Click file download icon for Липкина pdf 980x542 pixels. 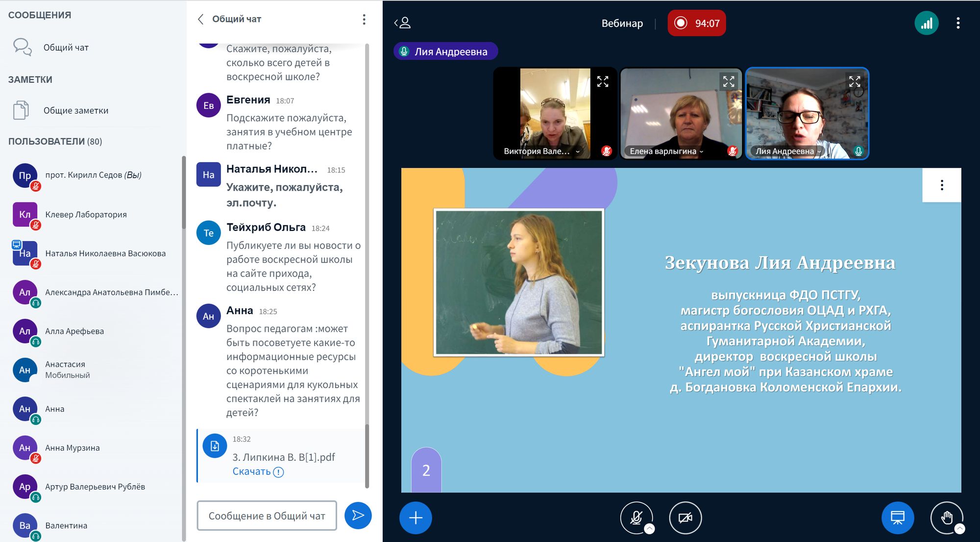pos(215,446)
